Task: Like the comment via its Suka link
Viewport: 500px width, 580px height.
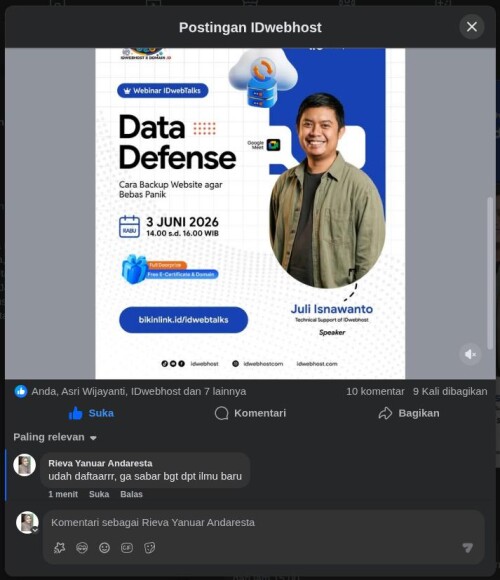Action: [99, 494]
